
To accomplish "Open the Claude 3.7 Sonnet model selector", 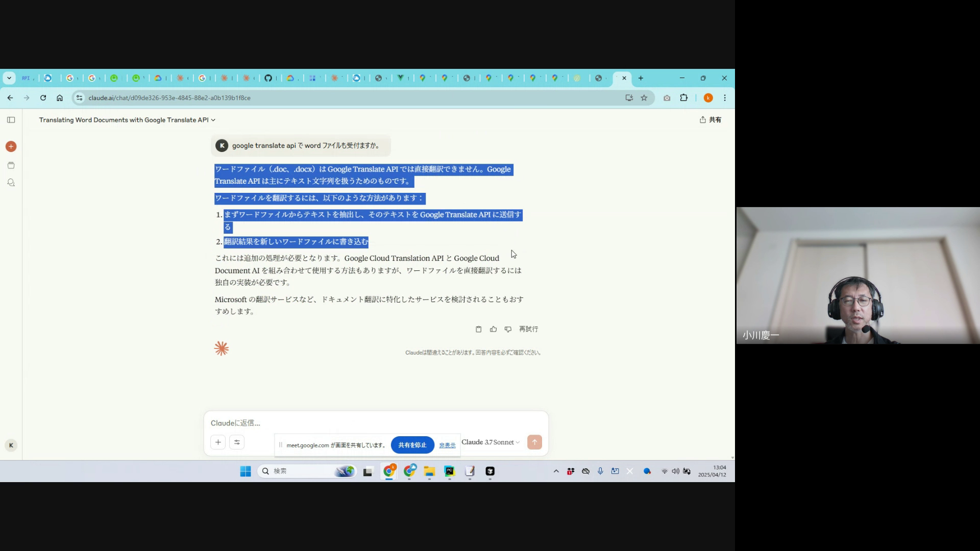I will click(x=490, y=442).
